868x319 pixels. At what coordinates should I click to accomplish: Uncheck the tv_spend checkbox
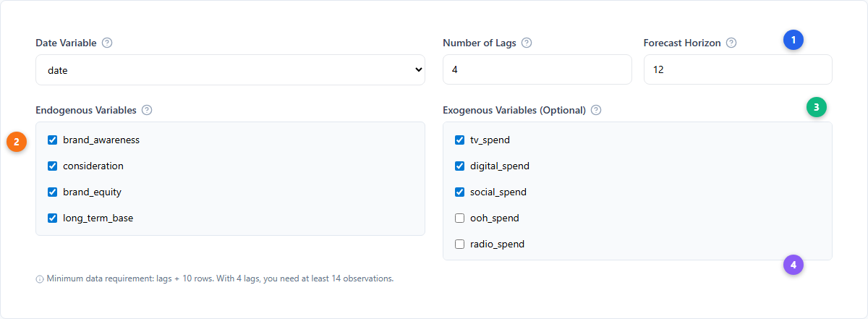click(459, 140)
